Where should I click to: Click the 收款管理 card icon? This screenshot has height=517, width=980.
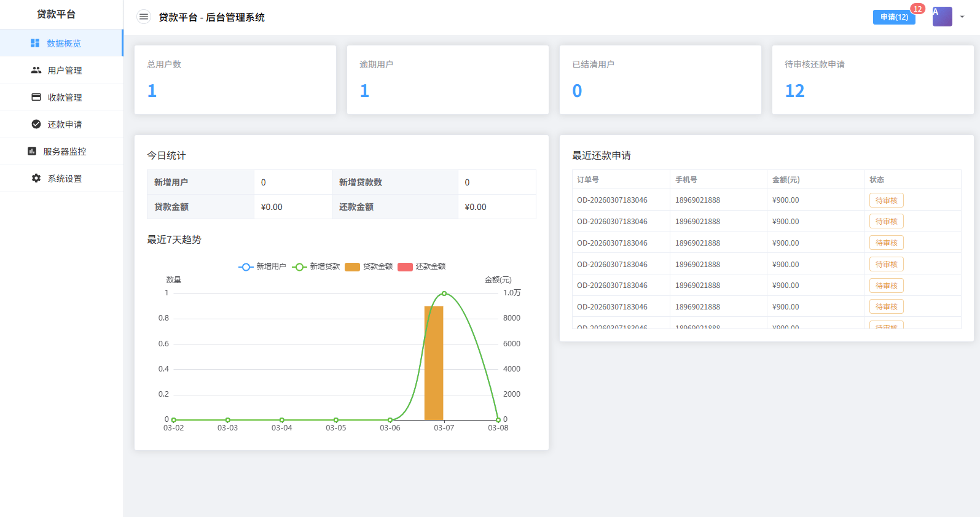point(36,97)
